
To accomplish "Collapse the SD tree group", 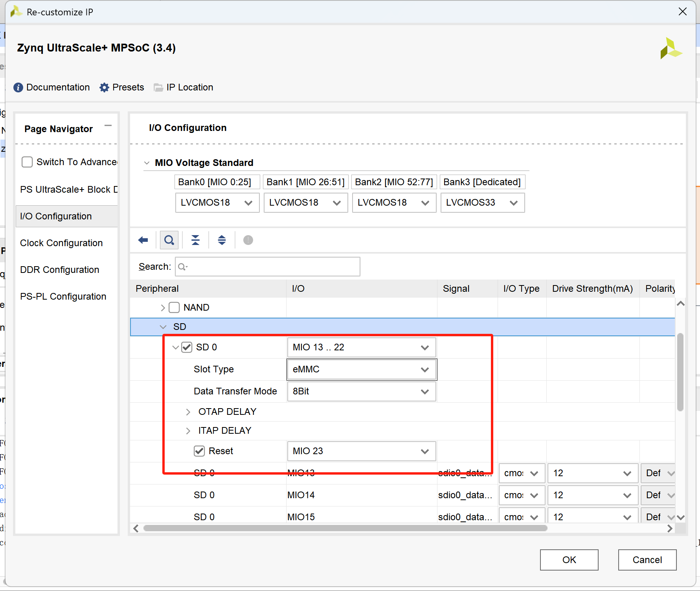I will (x=163, y=327).
